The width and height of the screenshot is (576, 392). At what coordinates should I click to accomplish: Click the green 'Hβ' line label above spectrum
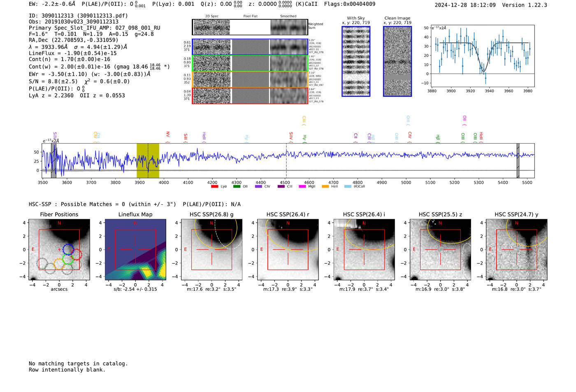tap(438, 138)
